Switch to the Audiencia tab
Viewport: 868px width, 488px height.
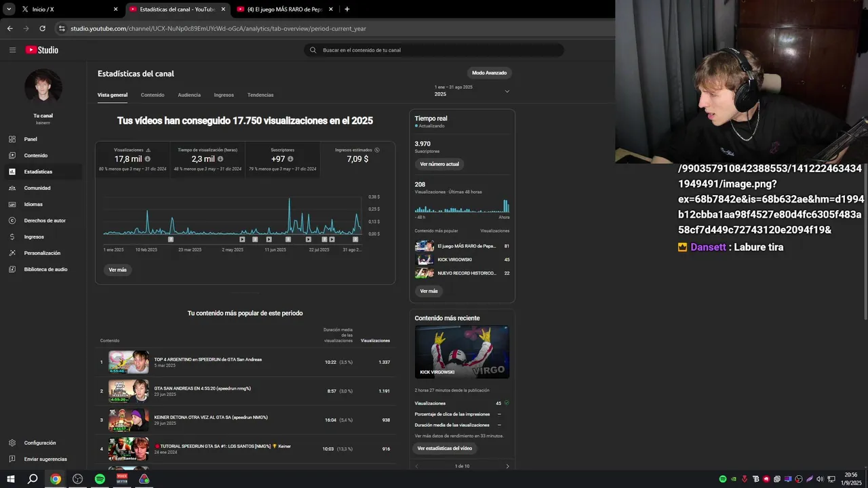[189, 95]
